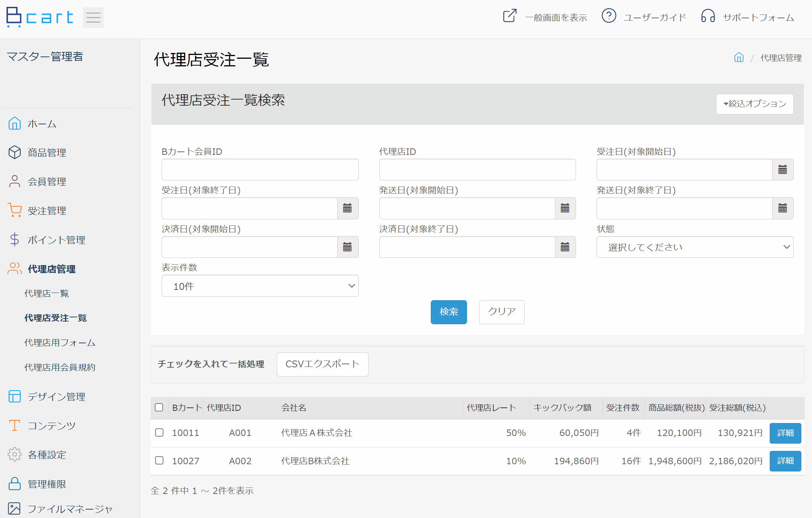Toggle the hamburger sidebar menu
This screenshot has height=518, width=812.
(93, 18)
